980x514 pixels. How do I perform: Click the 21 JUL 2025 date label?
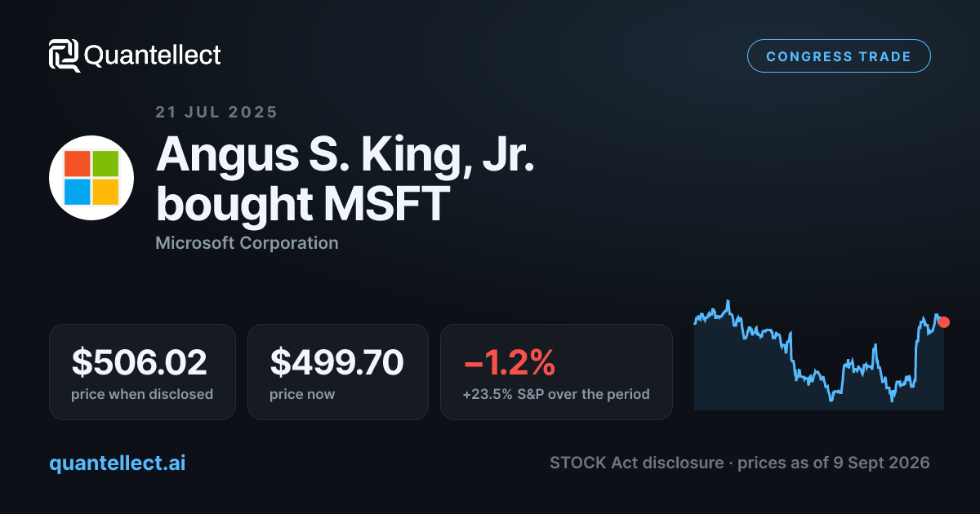216,113
